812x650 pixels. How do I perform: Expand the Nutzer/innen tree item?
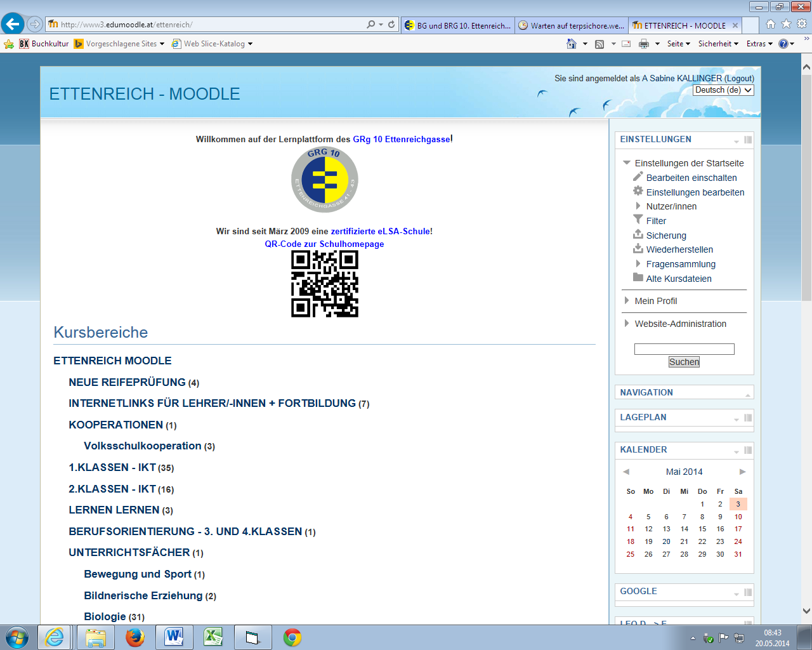638,206
